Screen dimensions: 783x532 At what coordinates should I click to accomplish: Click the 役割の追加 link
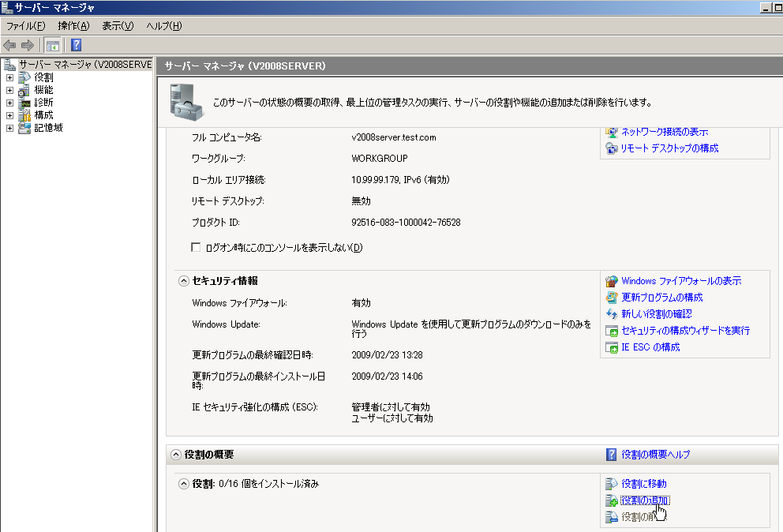click(644, 500)
